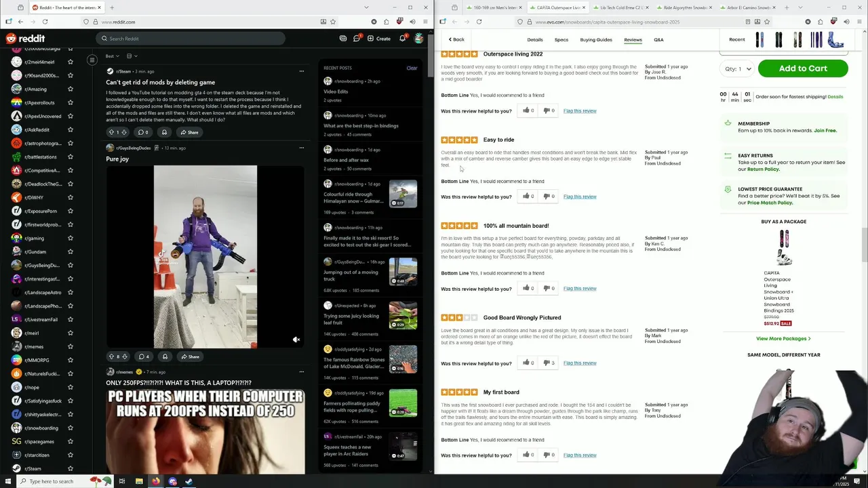Screen dimensions: 868x488
Task: Upvote the 'Pure joy' post
Action: (111, 357)
